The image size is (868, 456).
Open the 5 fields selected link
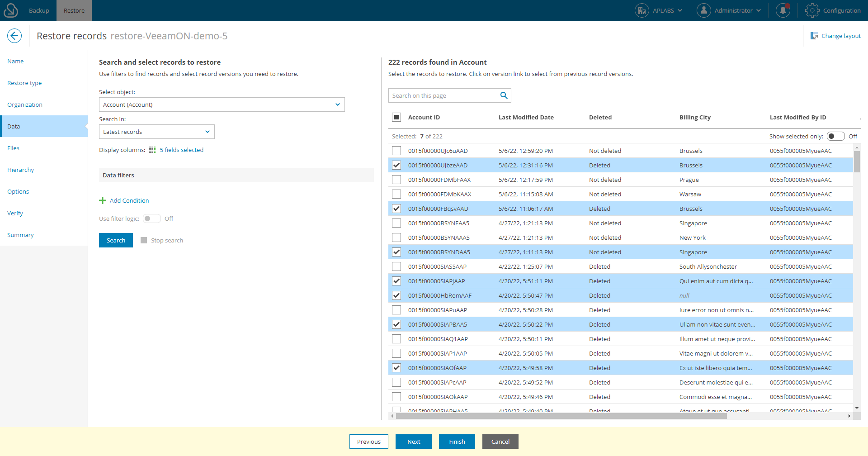point(181,150)
